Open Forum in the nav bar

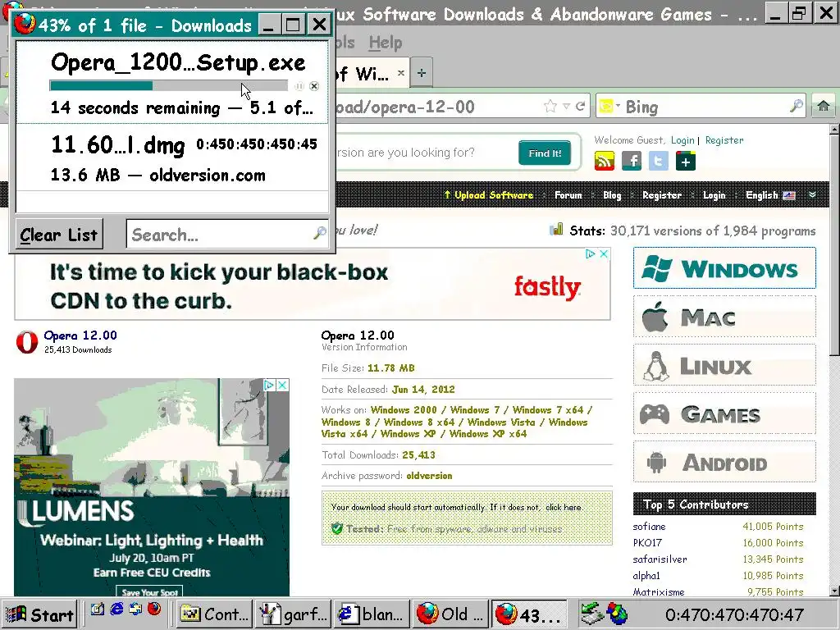tap(568, 195)
